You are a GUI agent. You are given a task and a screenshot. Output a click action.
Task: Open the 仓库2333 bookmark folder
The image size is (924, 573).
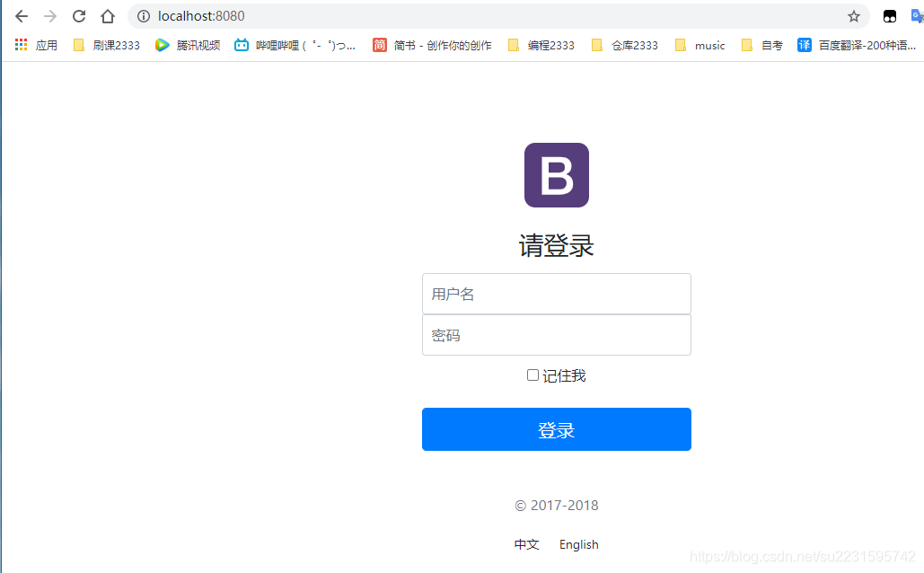tap(625, 46)
